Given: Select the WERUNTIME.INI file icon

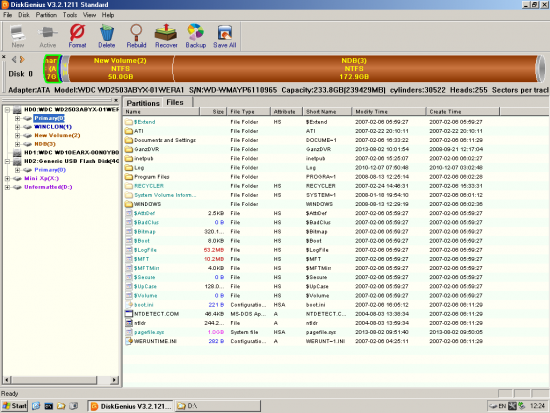Looking at the screenshot, I should pyautogui.click(x=129, y=341).
